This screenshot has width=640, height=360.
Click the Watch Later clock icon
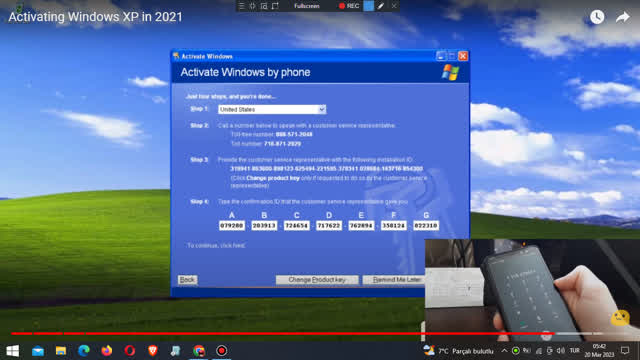click(597, 17)
